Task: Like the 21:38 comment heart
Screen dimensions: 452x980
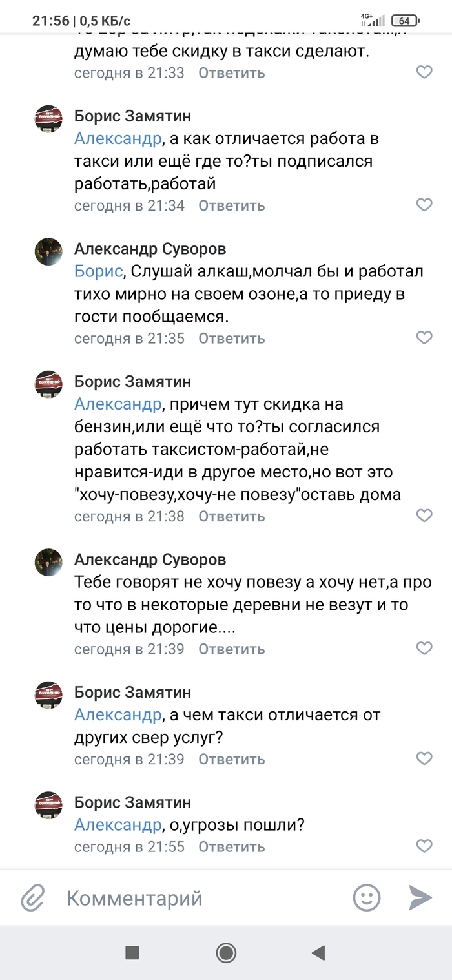Action: point(424,516)
